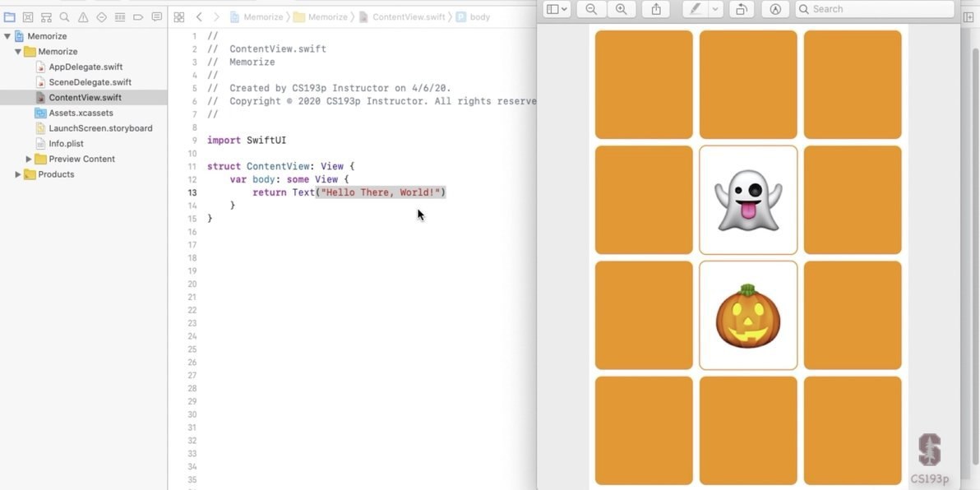Click ContentView.swift in jump bar

tap(402, 17)
